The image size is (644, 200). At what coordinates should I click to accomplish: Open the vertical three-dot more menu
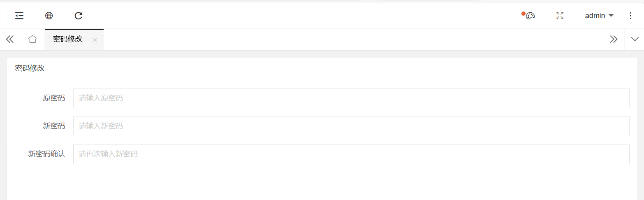click(631, 16)
